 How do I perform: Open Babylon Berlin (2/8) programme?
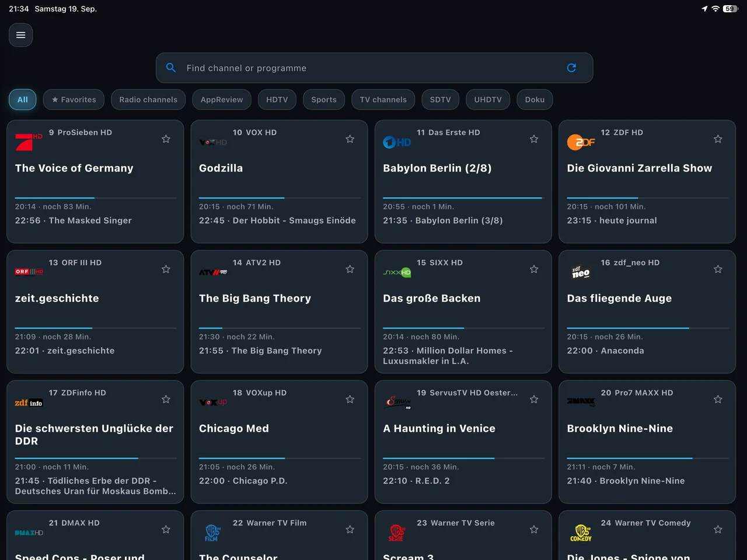pyautogui.click(x=437, y=168)
